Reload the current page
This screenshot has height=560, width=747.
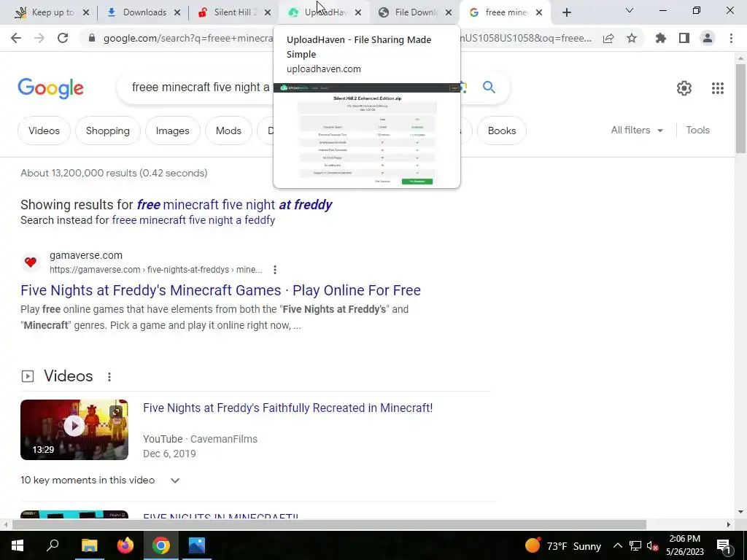pyautogui.click(x=63, y=38)
